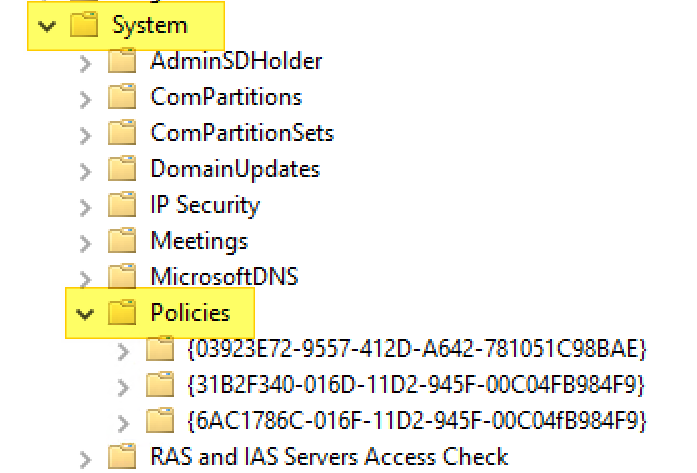Viewport: 697px width, 473px height.
Task: Click the Meetings folder icon
Action: pyautogui.click(x=122, y=241)
